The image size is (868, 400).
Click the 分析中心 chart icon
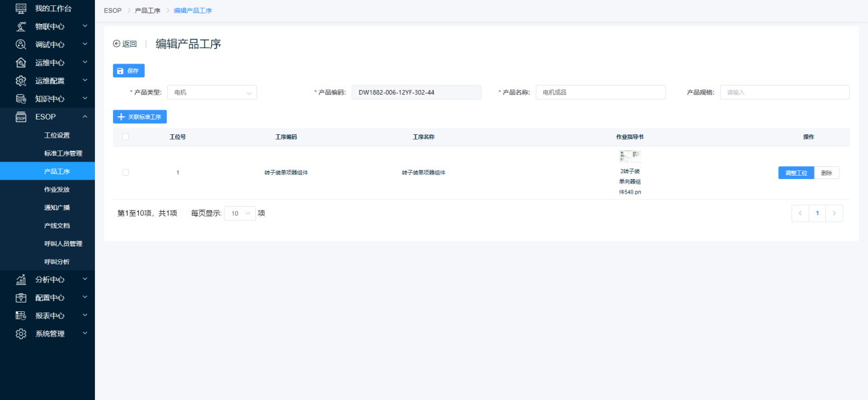point(21,280)
